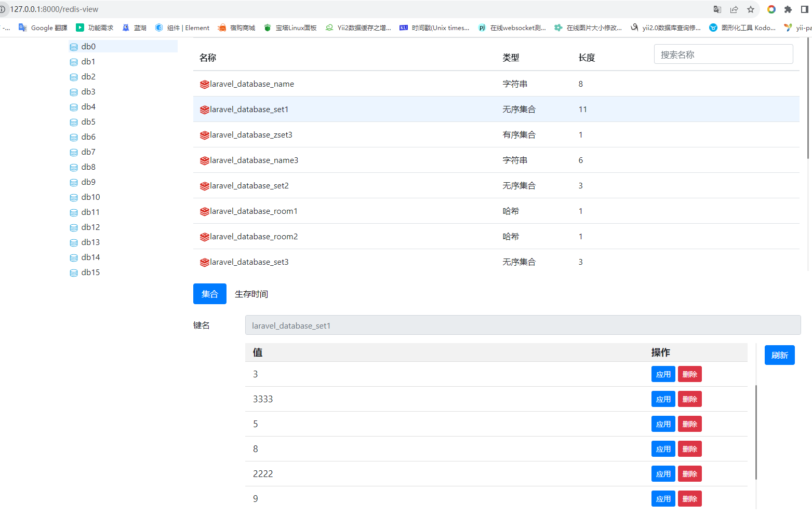Apply the value 8 row
The height and width of the screenshot is (517, 812).
point(663,449)
